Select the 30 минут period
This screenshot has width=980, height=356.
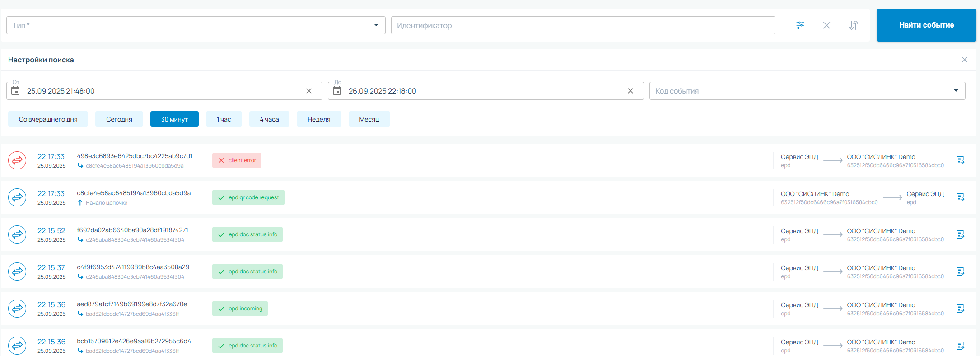[x=174, y=119]
